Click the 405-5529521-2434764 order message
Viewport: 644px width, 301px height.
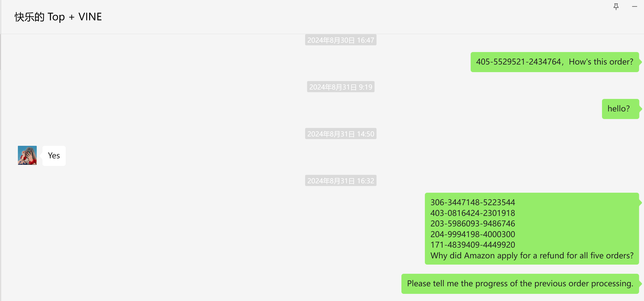pyautogui.click(x=555, y=62)
